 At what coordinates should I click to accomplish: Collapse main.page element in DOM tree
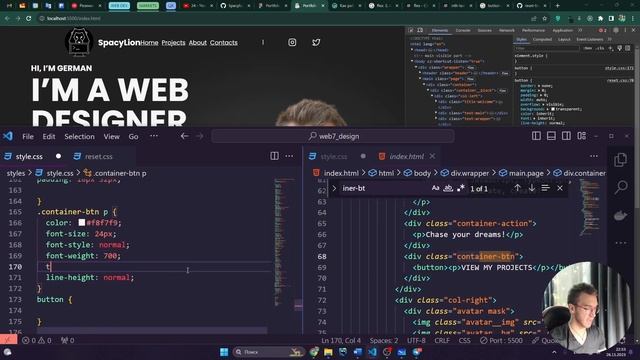tap(420, 79)
